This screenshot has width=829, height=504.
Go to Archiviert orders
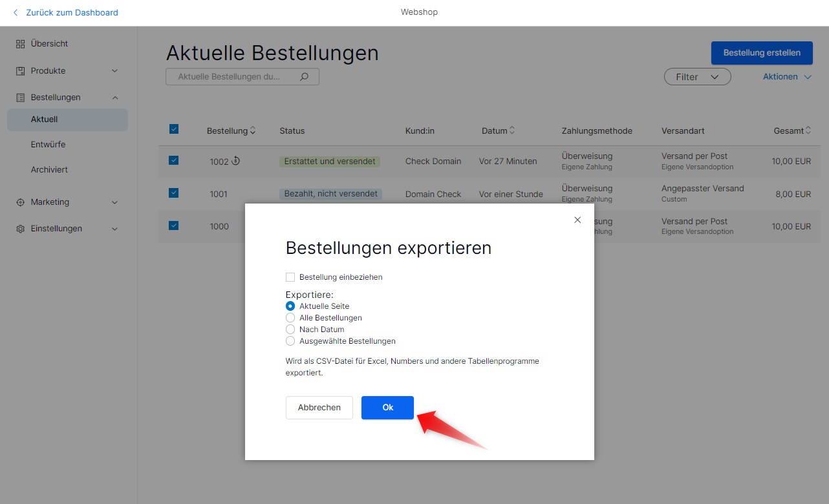49,170
